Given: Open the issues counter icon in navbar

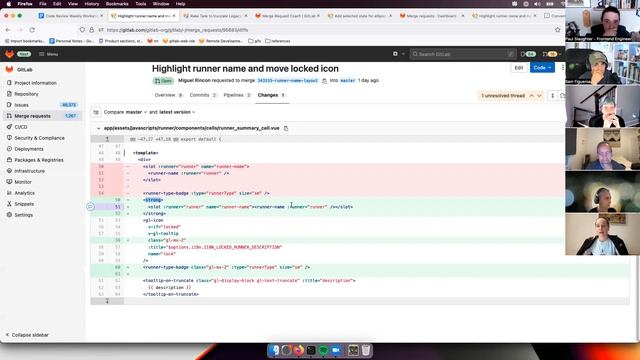Looking at the screenshot, I should pyautogui.click(x=528, y=54).
